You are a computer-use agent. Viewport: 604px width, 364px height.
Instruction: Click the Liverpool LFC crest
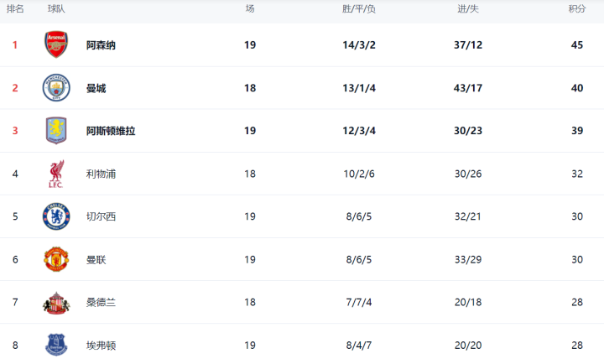56,174
